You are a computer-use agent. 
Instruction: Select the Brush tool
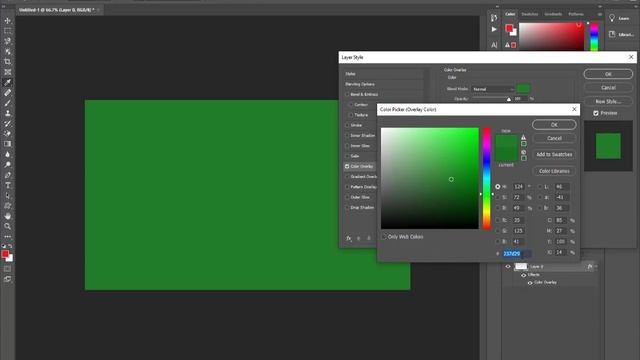7,103
